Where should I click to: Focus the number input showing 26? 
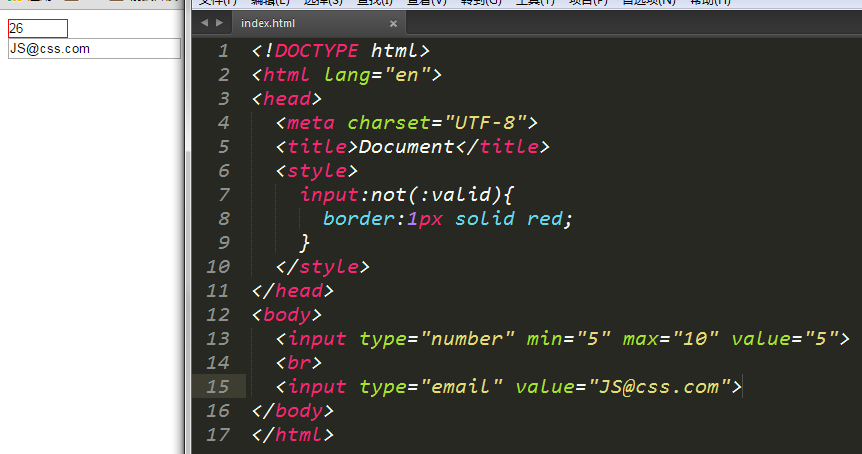pos(38,29)
